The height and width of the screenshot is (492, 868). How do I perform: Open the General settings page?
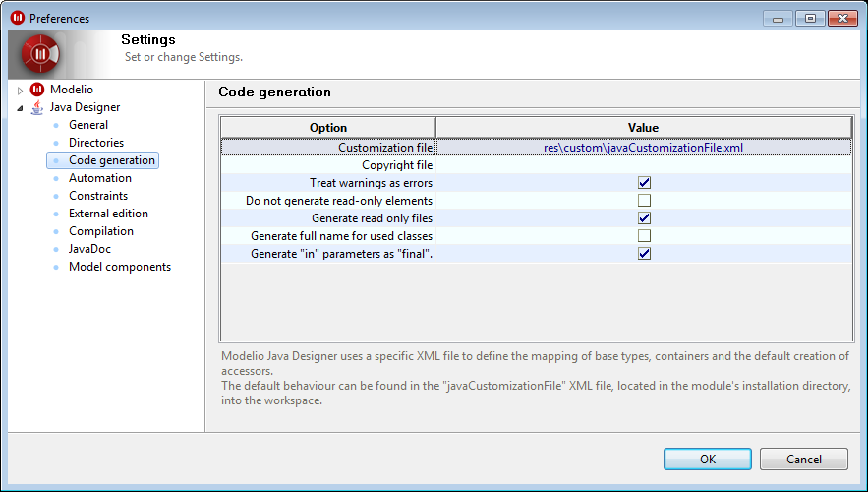[88, 125]
